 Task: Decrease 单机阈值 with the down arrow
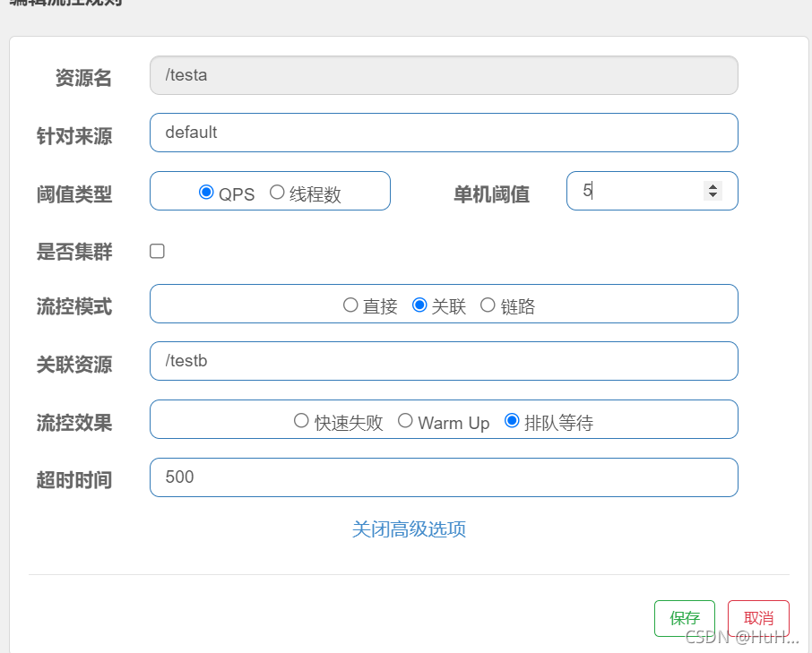coord(713,195)
